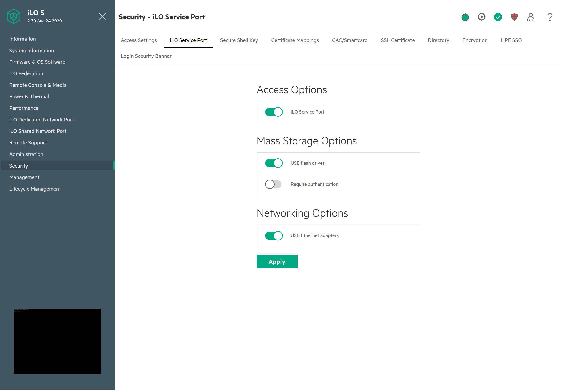Click the UID indicator target icon
The height and width of the screenshot is (392, 562).
point(481,17)
